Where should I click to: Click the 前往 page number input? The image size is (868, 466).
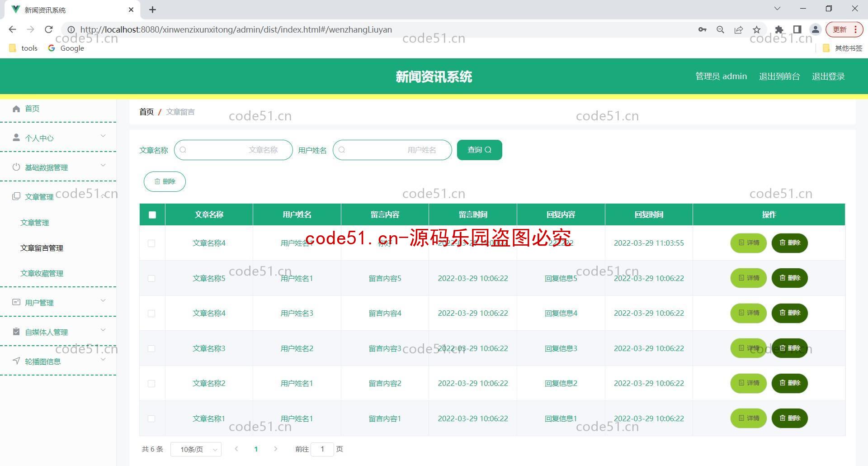pyautogui.click(x=322, y=449)
